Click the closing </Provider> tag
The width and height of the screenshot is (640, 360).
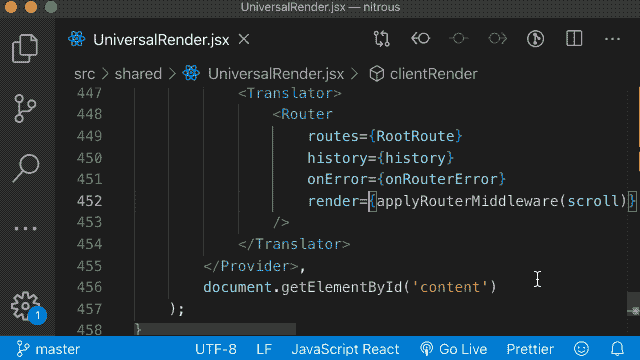[251, 266]
